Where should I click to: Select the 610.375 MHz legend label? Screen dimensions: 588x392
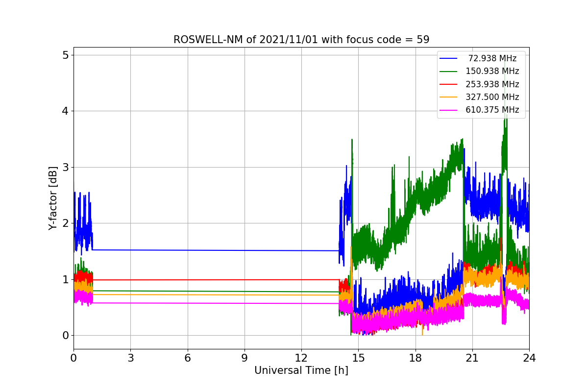(x=492, y=110)
